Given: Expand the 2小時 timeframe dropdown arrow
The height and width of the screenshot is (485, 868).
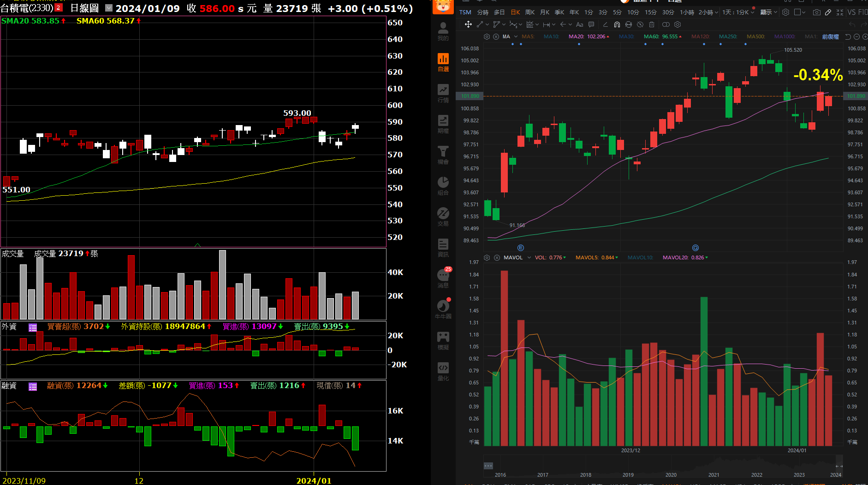Looking at the screenshot, I should (x=716, y=12).
